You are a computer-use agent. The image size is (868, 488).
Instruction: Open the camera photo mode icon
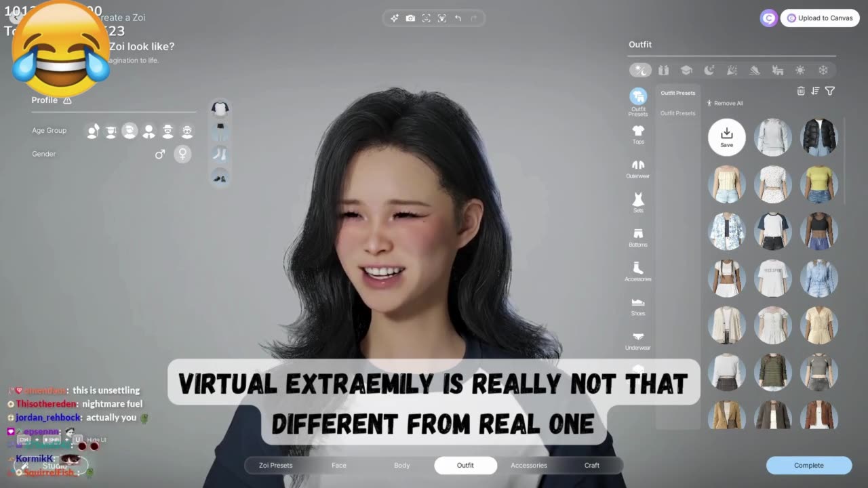tap(410, 18)
